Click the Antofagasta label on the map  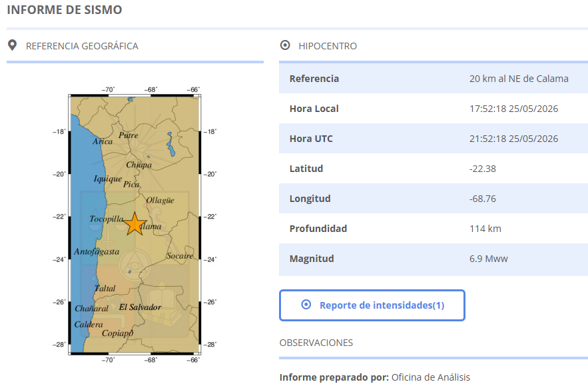(x=97, y=251)
